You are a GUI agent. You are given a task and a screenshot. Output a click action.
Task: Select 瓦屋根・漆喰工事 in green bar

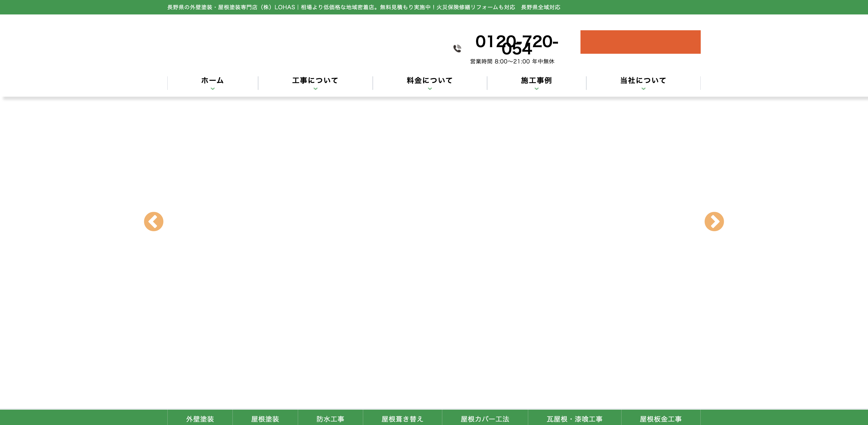point(575,419)
